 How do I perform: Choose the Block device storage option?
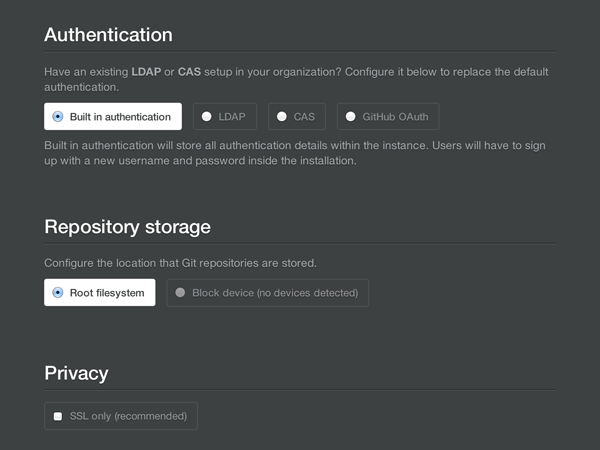coord(267,292)
